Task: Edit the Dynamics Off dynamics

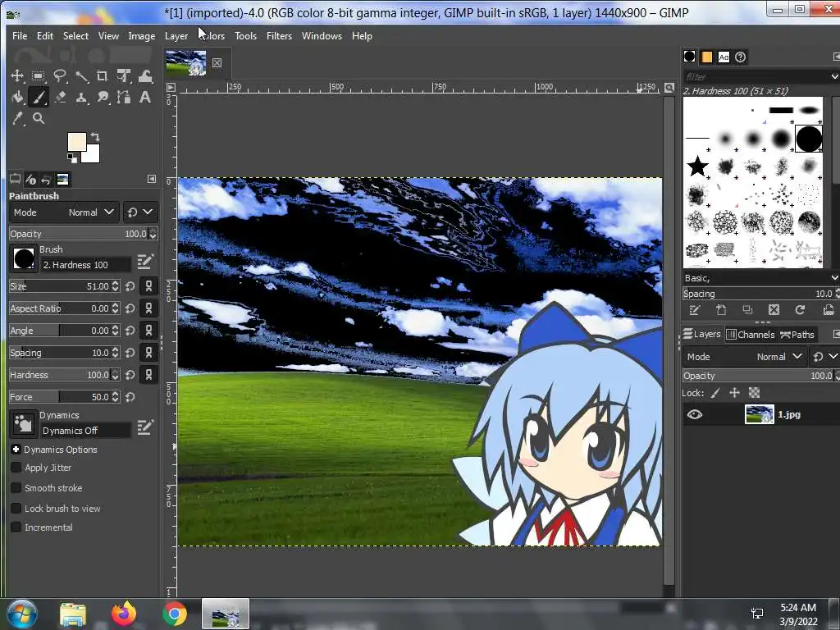Action: pyautogui.click(x=144, y=427)
